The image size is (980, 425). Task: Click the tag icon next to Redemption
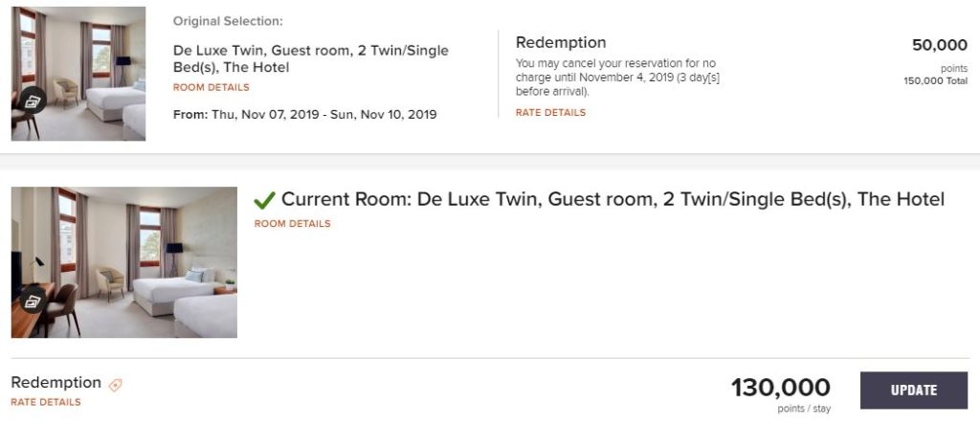[116, 385]
